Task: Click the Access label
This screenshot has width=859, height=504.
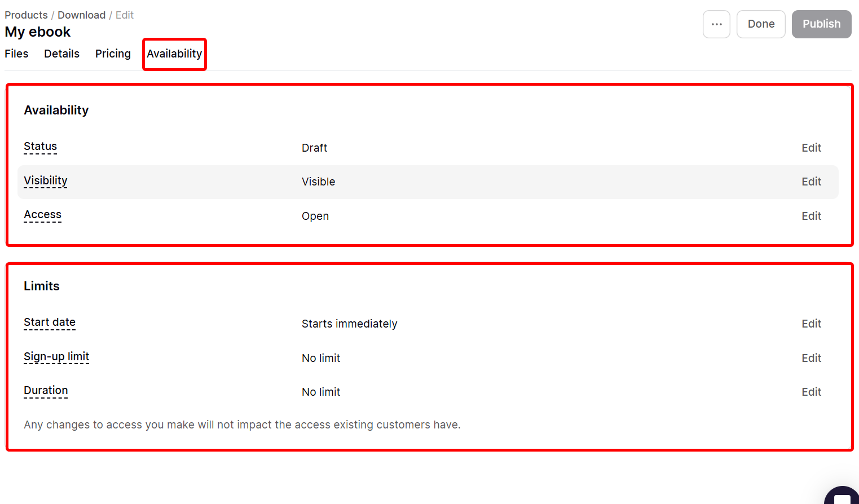Action: [42, 215]
